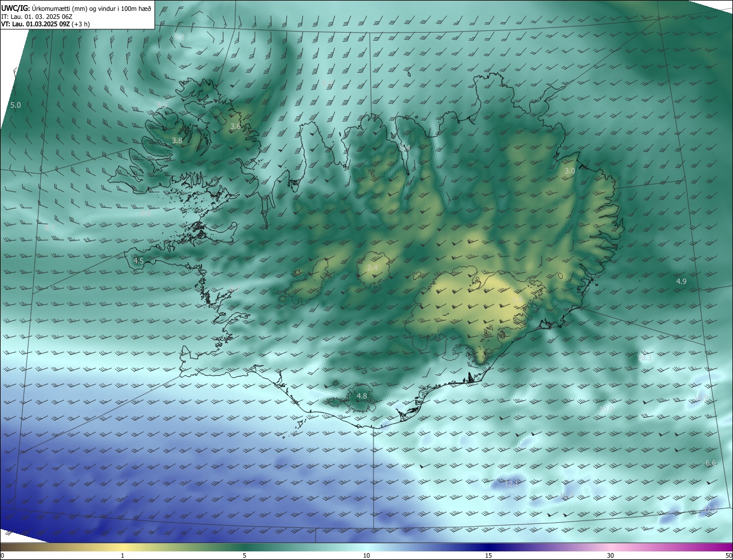Click the "IT: Lau. 01. 03. 2025 06Z" line
Screen dimensions: 733x560
pos(37,17)
